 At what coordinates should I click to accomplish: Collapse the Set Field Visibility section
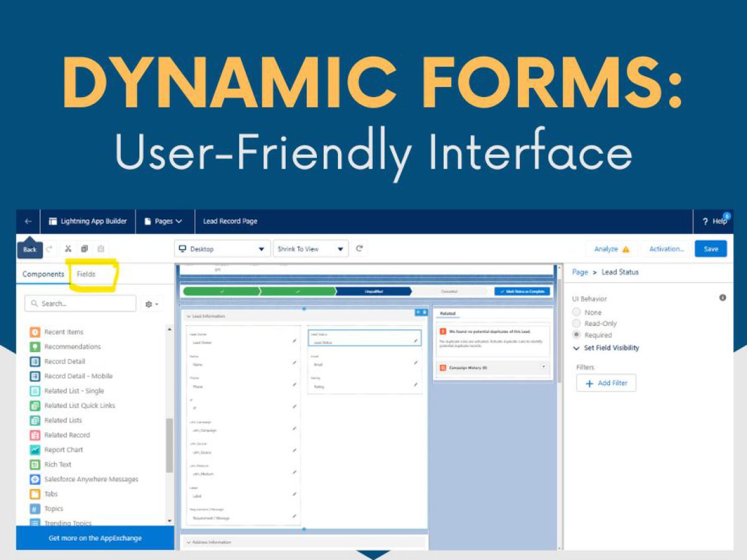pyautogui.click(x=576, y=348)
